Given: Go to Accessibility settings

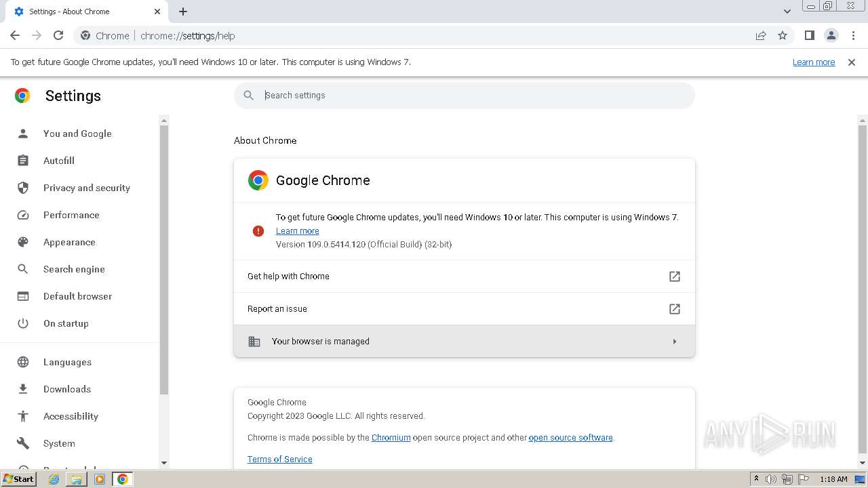Looking at the screenshot, I should 71,416.
